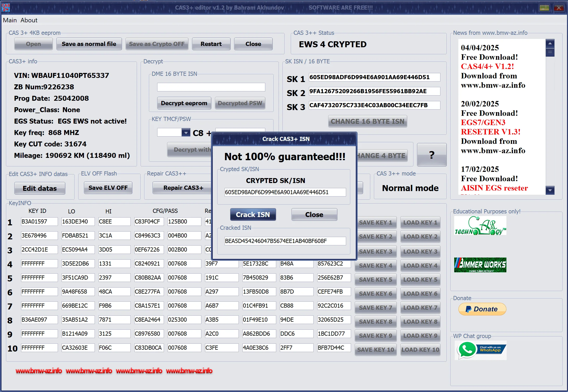
Task: Click the PayPal Donate button
Action: pos(482,309)
